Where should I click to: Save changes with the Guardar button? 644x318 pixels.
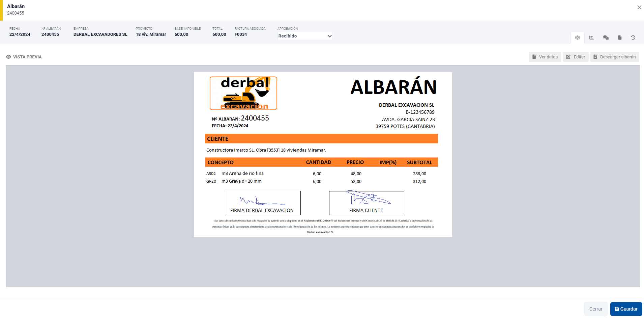click(x=626, y=309)
